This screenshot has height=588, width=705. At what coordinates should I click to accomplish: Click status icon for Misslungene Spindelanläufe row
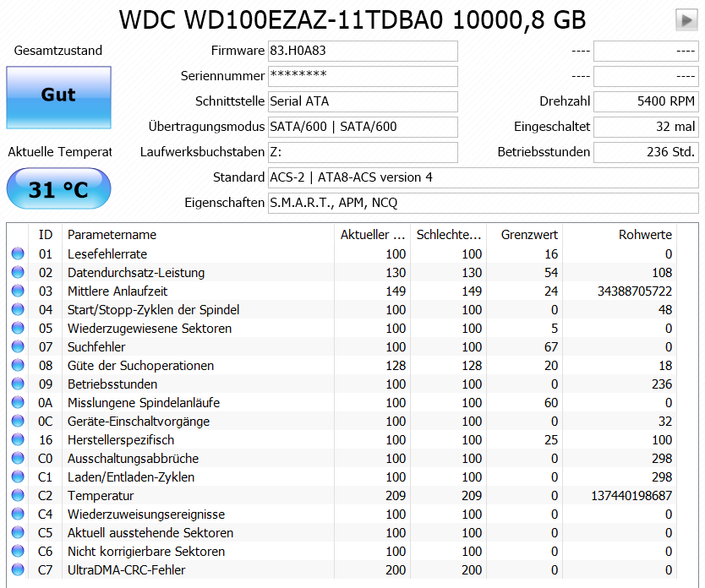18,402
